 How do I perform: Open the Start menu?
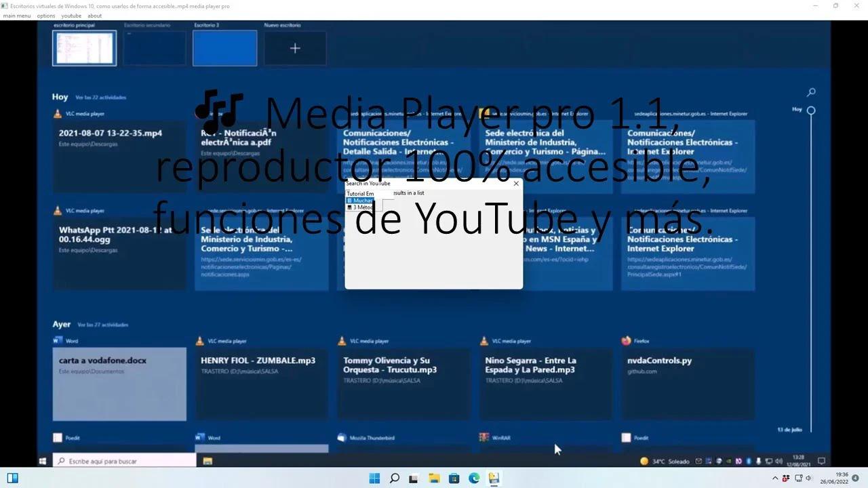click(x=374, y=479)
